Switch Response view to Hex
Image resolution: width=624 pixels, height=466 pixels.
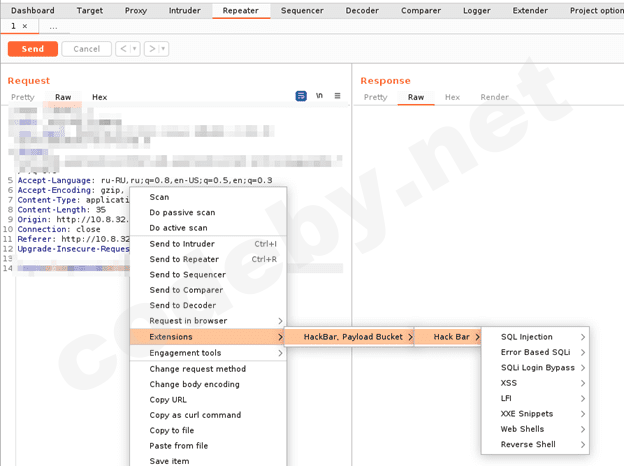point(452,97)
